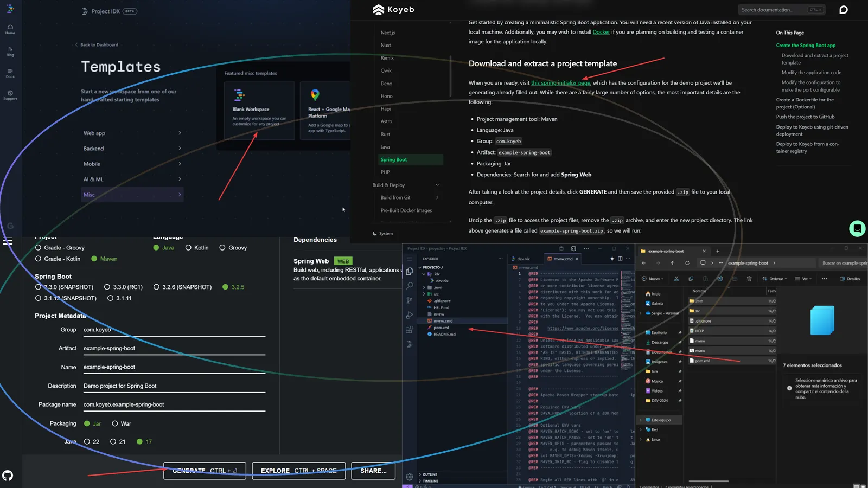This screenshot has width=868, height=488.
Task: Open Source Control in IDX activity bar
Action: tap(410, 300)
